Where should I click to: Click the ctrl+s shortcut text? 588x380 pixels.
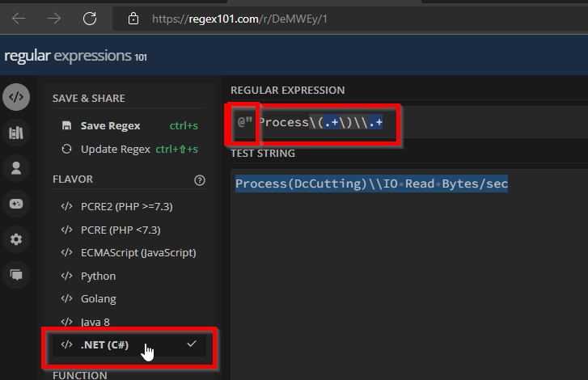[184, 126]
